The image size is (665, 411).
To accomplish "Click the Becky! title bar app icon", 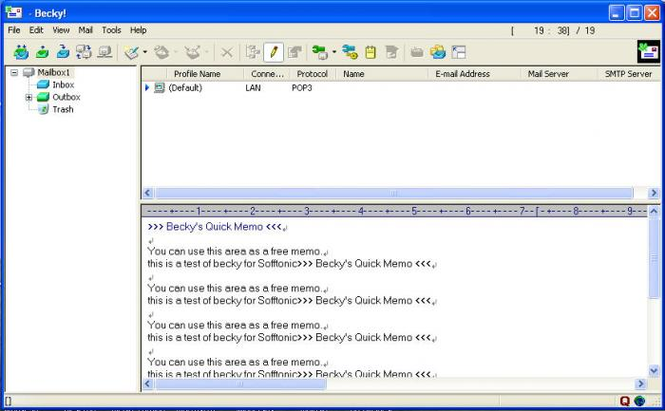I will point(14,12).
